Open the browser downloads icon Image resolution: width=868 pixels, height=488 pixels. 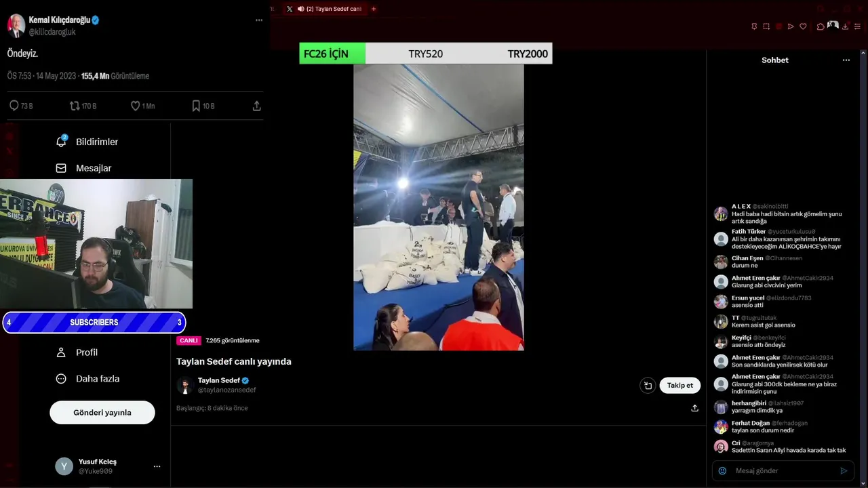coord(845,26)
